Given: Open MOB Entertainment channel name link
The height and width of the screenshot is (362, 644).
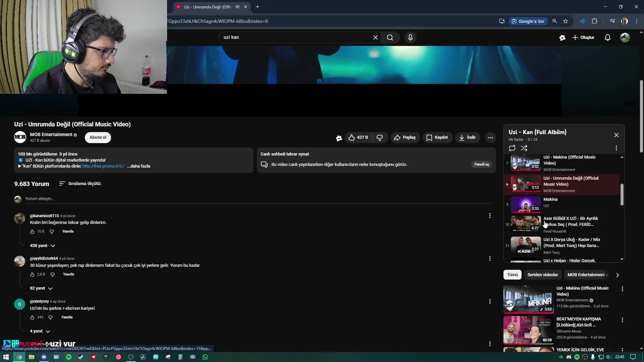Looking at the screenshot, I should coord(51,135).
